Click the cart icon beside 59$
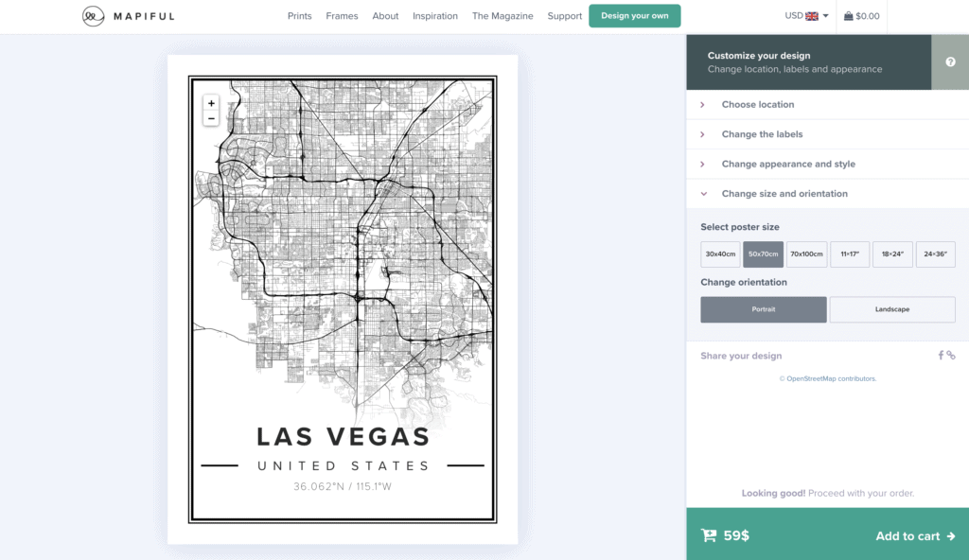This screenshot has width=969, height=560. [x=709, y=536]
